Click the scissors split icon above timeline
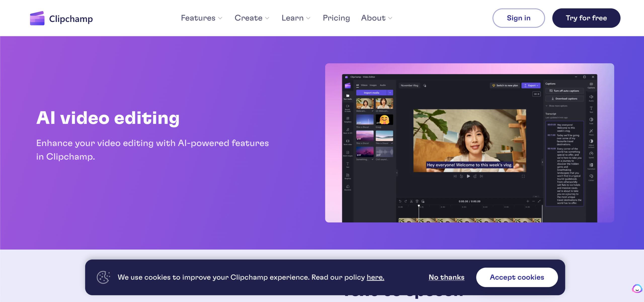This screenshot has width=644, height=302. 411,201
